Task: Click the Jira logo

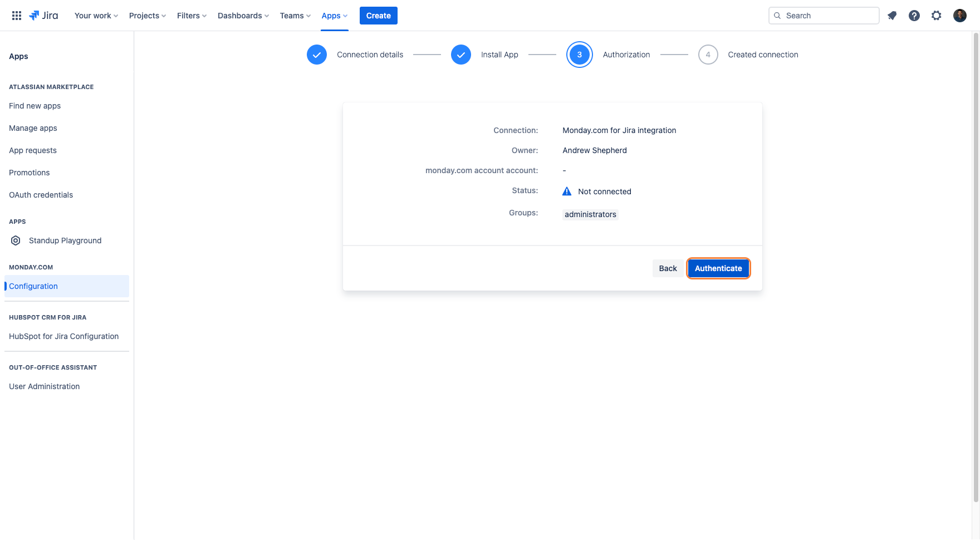Action: pos(43,16)
